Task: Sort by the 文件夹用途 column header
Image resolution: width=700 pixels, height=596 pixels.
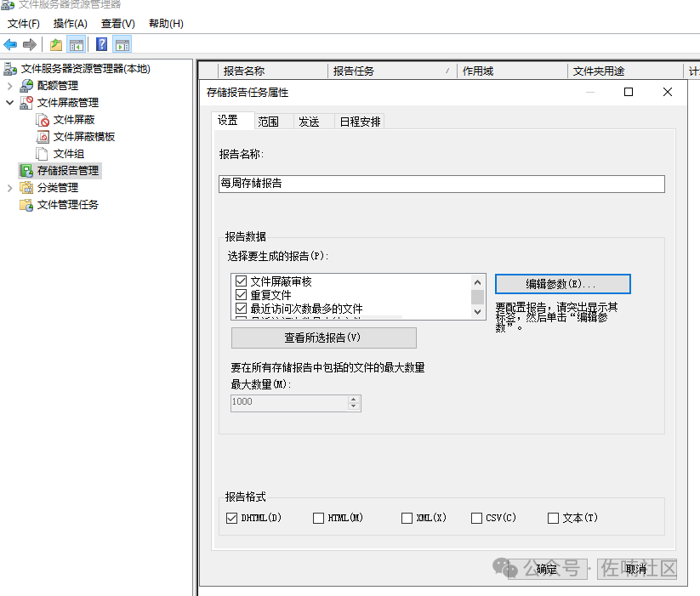Action: pyautogui.click(x=625, y=71)
